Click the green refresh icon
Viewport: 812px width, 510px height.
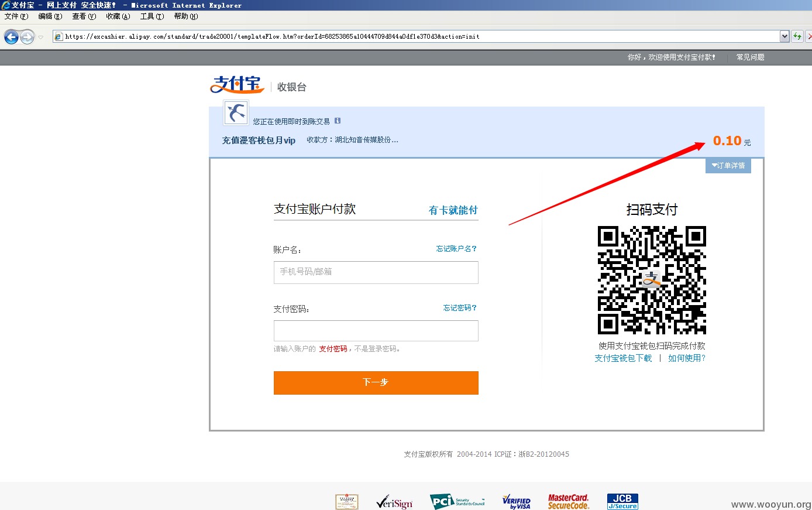click(x=797, y=36)
